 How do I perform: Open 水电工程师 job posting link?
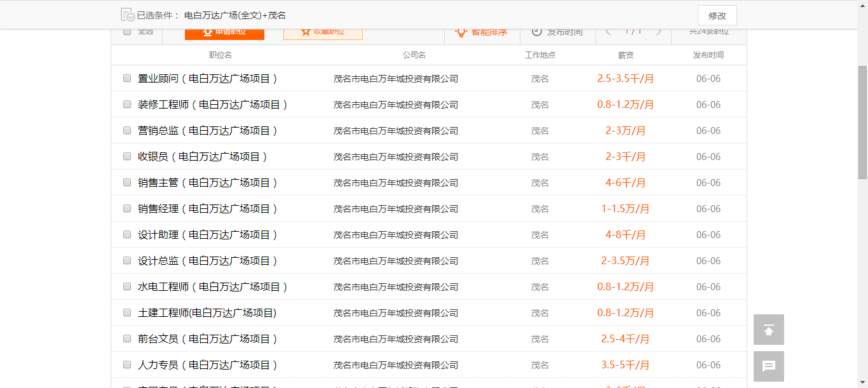[x=213, y=287]
